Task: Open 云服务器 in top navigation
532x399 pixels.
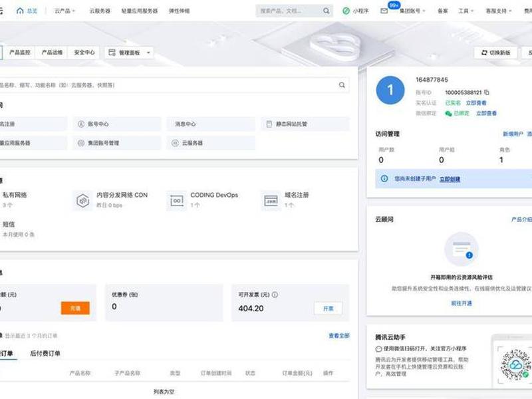Action: [x=100, y=11]
